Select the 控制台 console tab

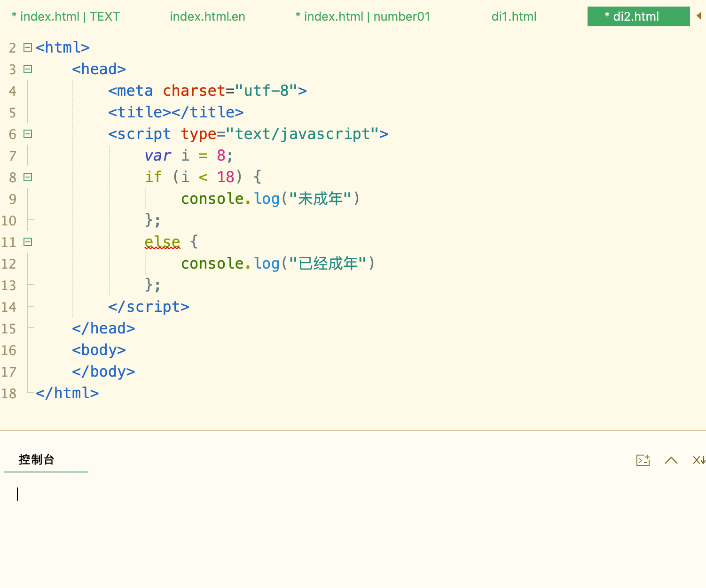[x=37, y=459]
